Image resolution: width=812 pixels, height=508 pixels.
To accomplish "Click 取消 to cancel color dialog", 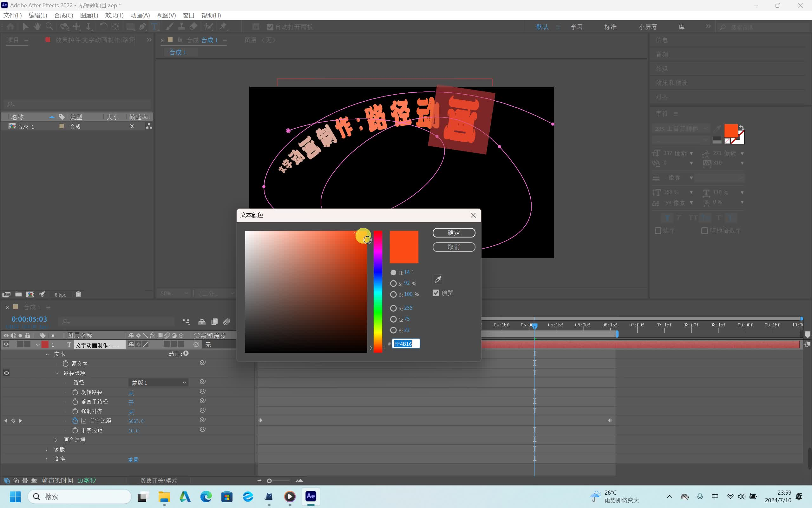I will tap(454, 247).
